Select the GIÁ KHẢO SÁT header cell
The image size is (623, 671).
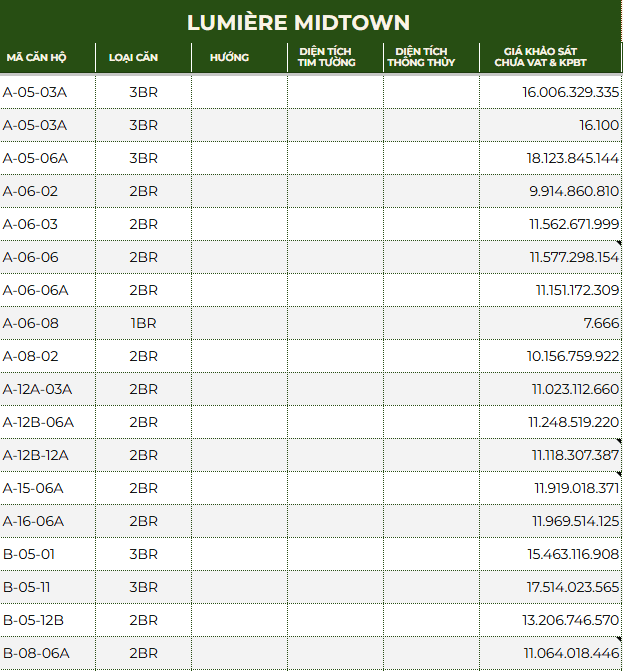point(540,57)
